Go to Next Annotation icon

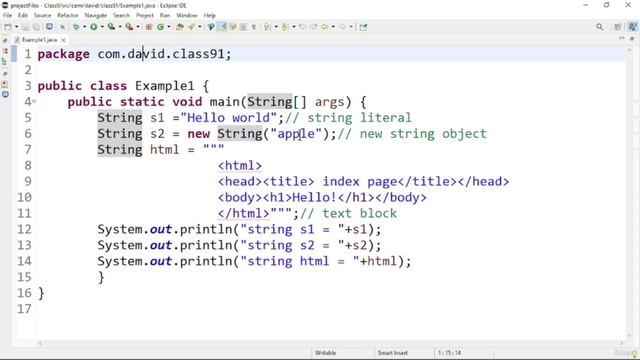pos(267,27)
